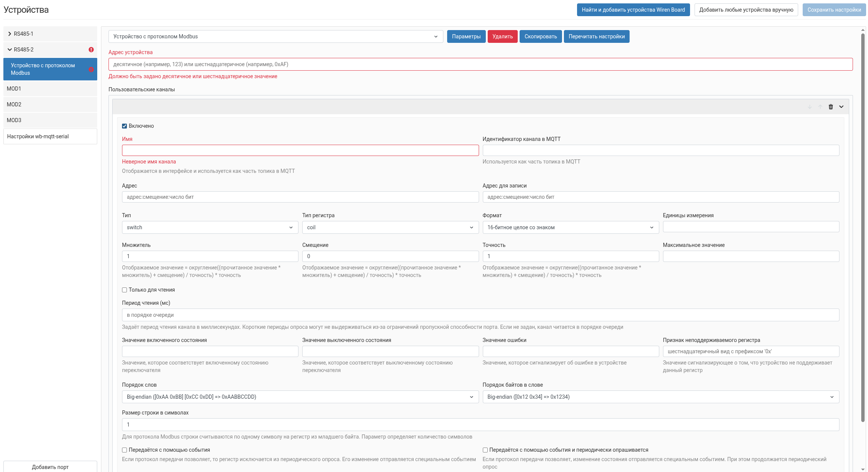Click Значение включенного состояния field
Viewport: 868px width, 472px height.
[x=210, y=351]
